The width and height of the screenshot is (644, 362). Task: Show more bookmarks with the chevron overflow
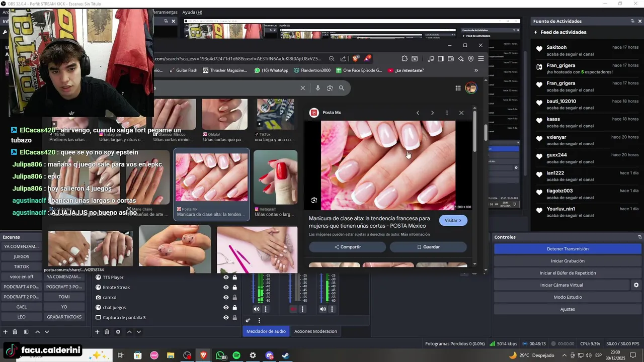point(476,70)
